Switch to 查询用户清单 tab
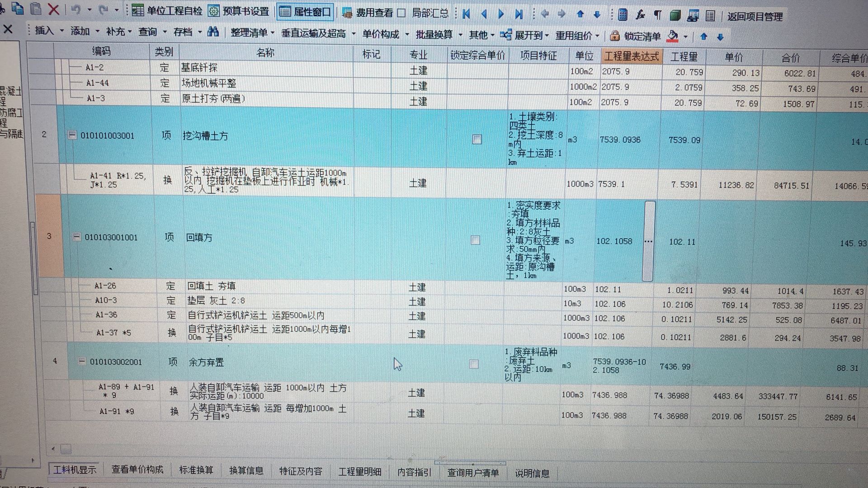This screenshot has height=488, width=868. pos(473,472)
